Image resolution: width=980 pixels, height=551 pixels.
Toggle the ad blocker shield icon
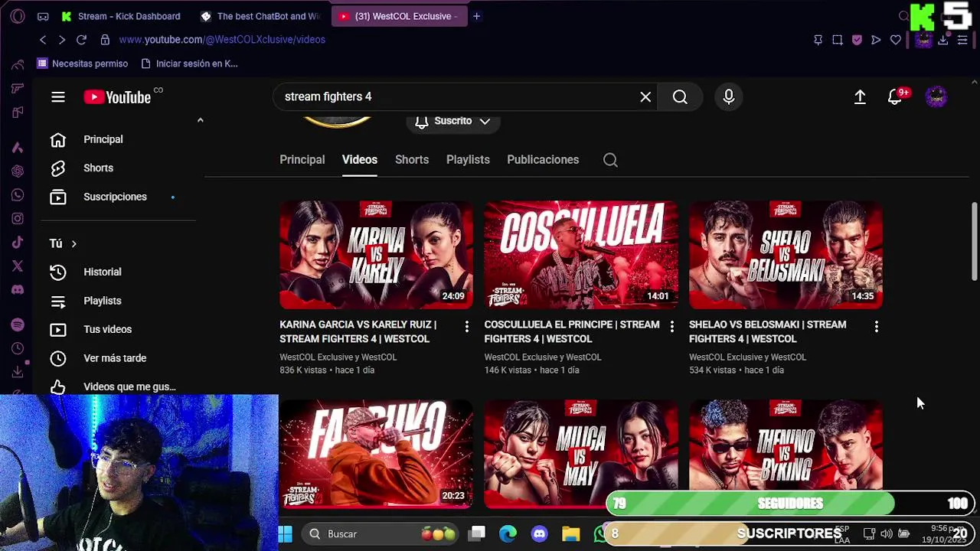coord(857,40)
